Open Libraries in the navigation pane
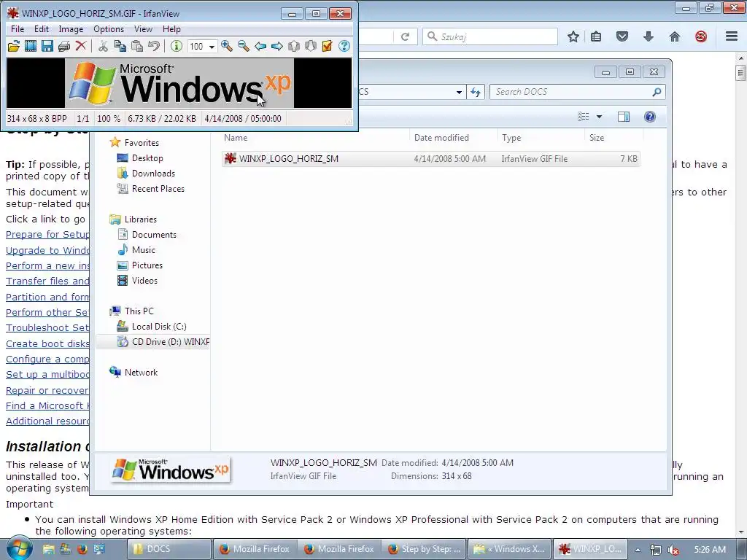This screenshot has width=747, height=560. pyautogui.click(x=140, y=219)
